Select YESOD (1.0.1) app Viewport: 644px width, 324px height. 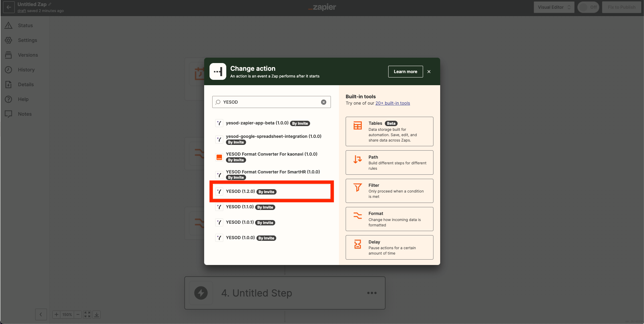[271, 222]
